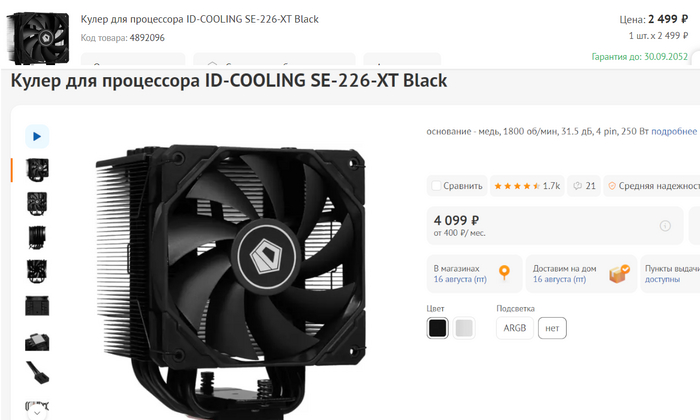700x420 pixels.
Task: Open the order item title link
Action: [x=200, y=19]
